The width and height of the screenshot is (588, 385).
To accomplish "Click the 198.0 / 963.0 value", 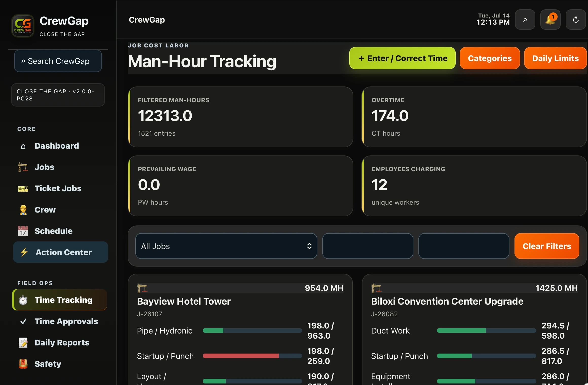I will pos(321,331).
